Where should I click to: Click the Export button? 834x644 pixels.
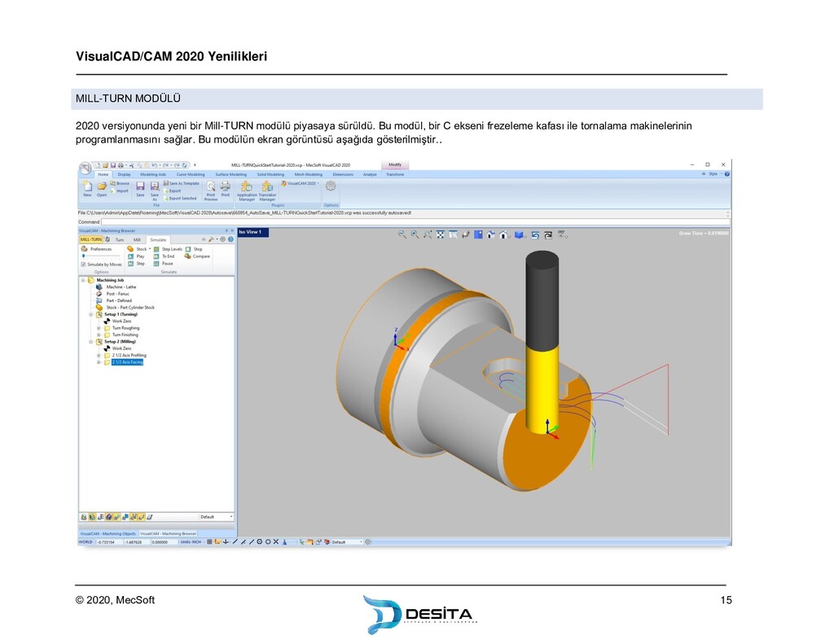click(x=173, y=191)
